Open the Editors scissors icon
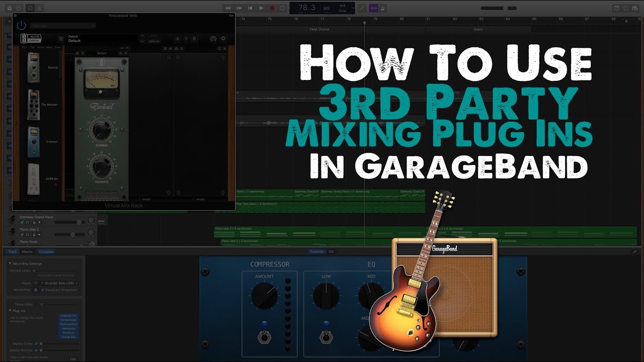 click(x=40, y=8)
